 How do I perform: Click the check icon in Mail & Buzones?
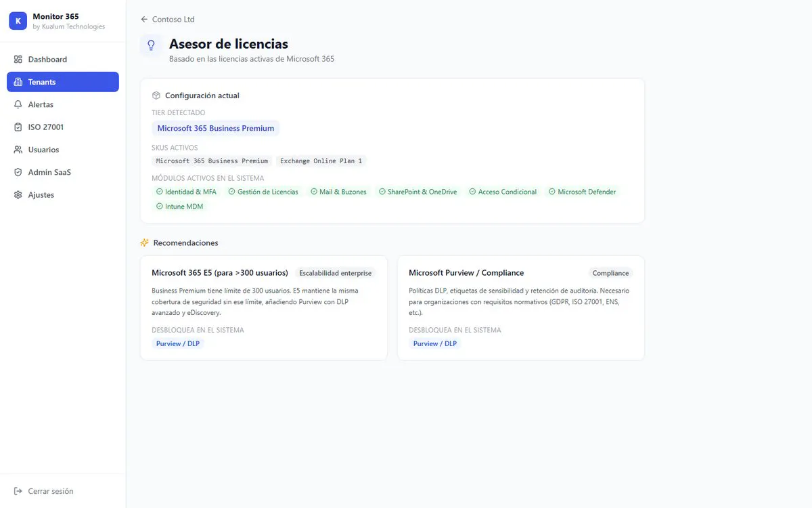tap(314, 192)
